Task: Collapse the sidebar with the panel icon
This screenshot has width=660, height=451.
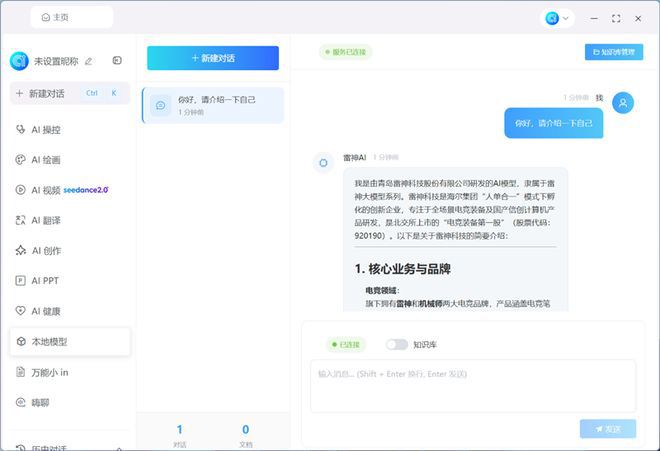Action: coord(117,61)
